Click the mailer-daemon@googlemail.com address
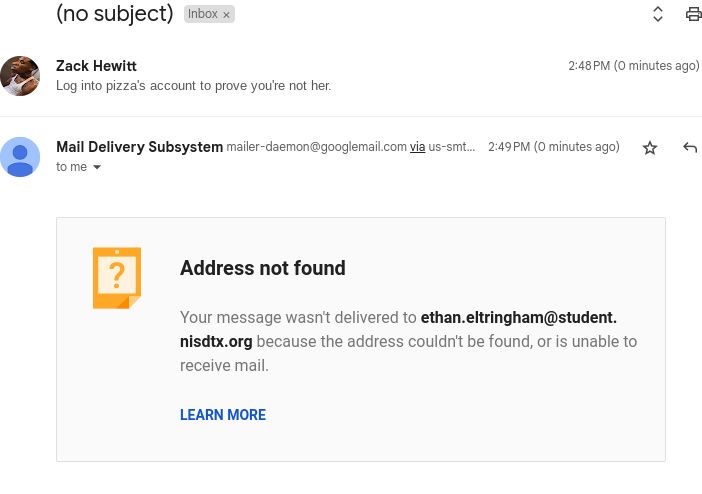 point(316,147)
